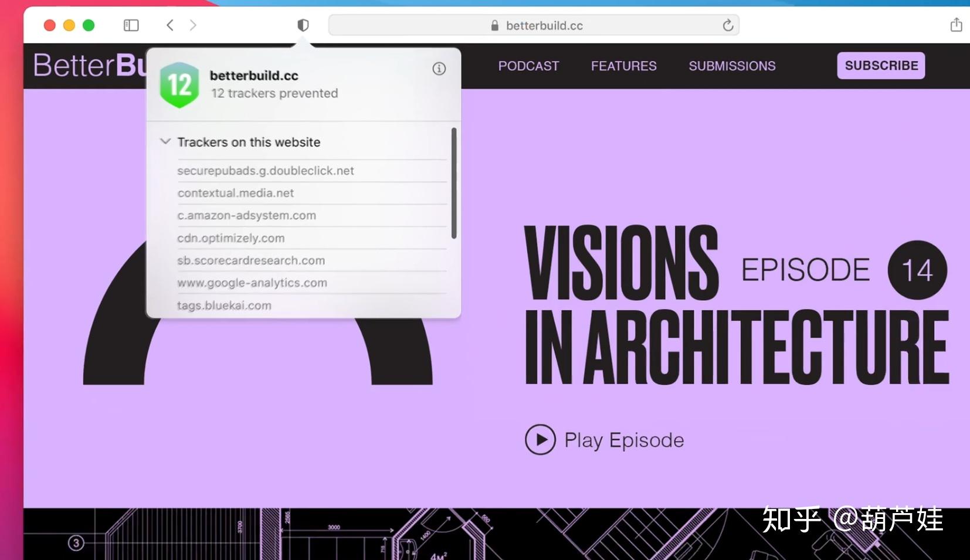Click the tracker list scrollbar
970x560 pixels.
(454, 183)
